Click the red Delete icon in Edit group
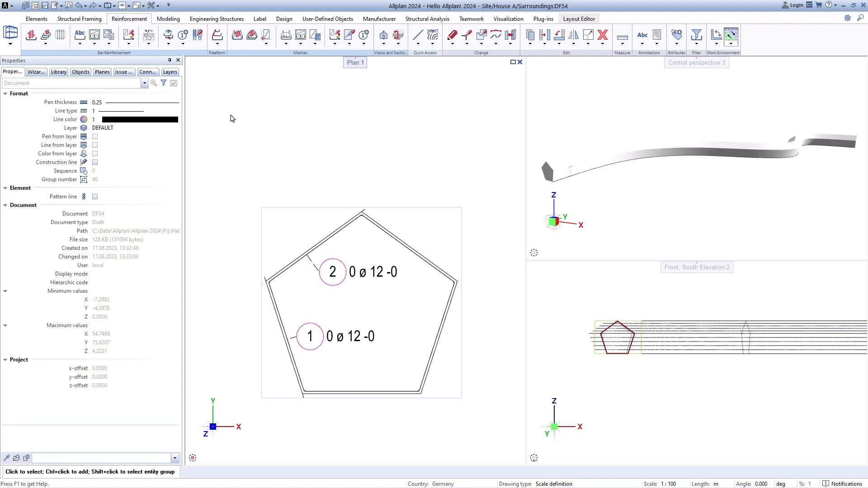 tap(603, 35)
